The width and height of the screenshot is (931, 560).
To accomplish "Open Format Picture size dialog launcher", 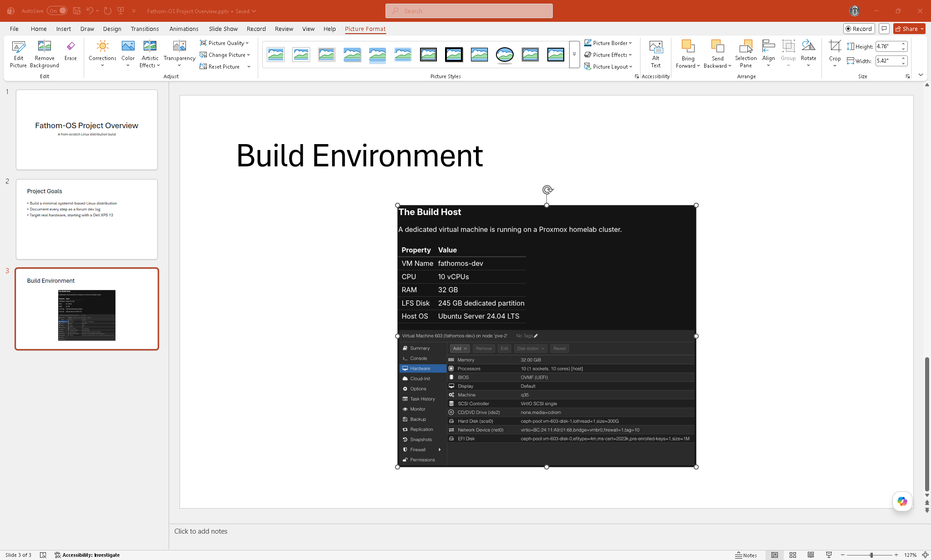I will pos(907,76).
